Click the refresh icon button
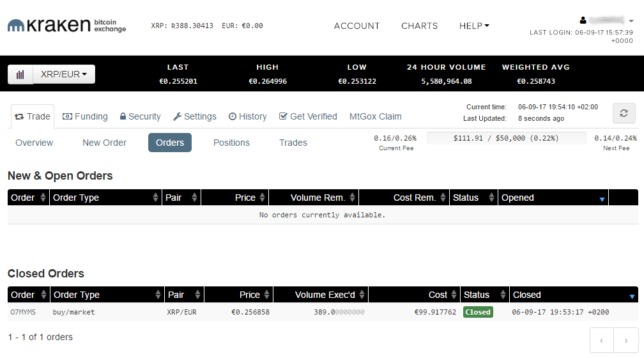644x358 pixels. 624,113
